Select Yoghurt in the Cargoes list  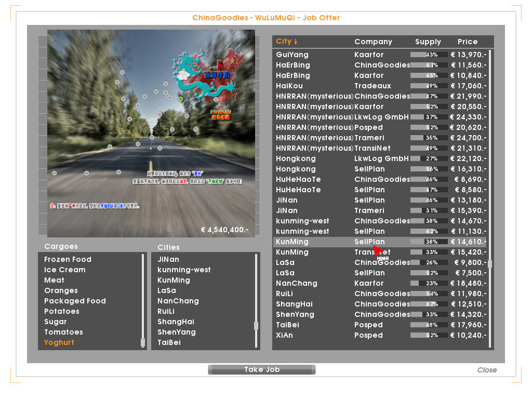[x=59, y=342]
